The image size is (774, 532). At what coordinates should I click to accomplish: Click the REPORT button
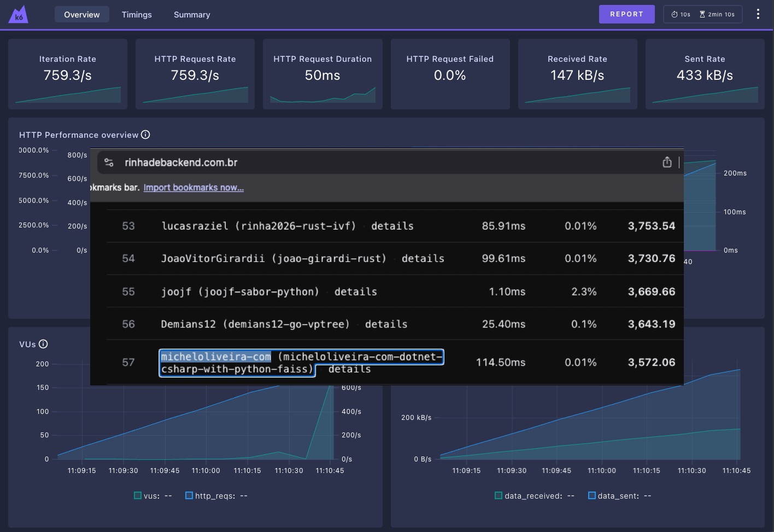626,14
